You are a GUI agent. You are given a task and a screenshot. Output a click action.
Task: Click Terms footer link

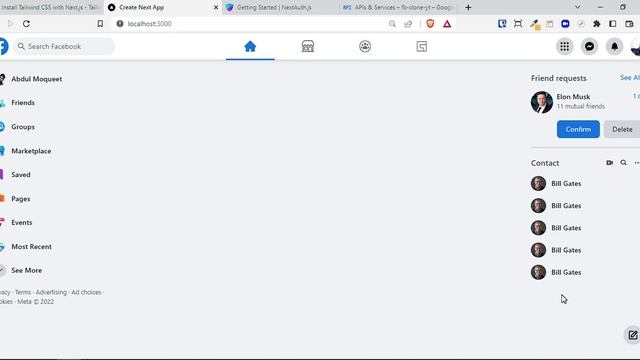[23, 292]
